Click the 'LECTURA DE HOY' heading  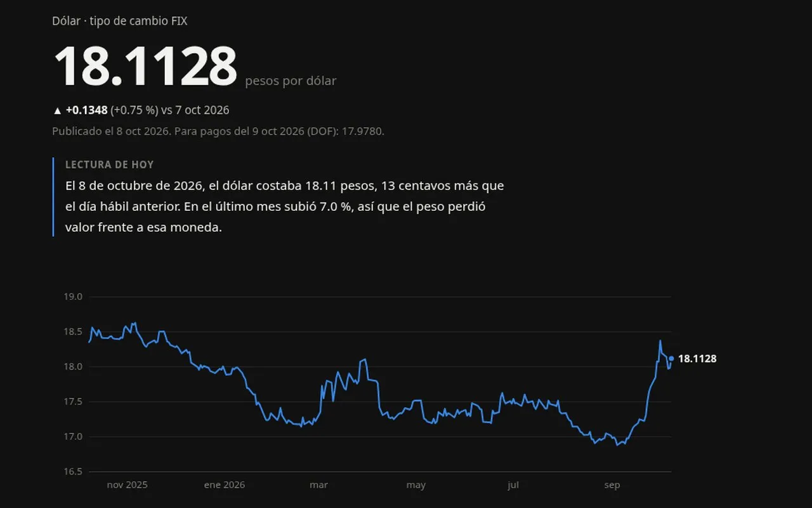click(x=109, y=164)
